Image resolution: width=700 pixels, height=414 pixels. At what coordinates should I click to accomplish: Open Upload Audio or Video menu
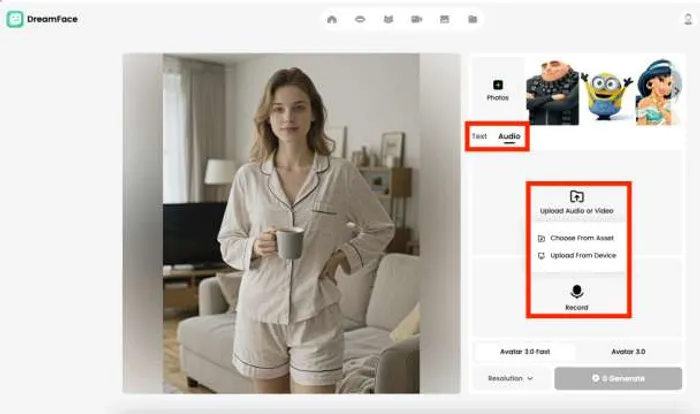576,203
